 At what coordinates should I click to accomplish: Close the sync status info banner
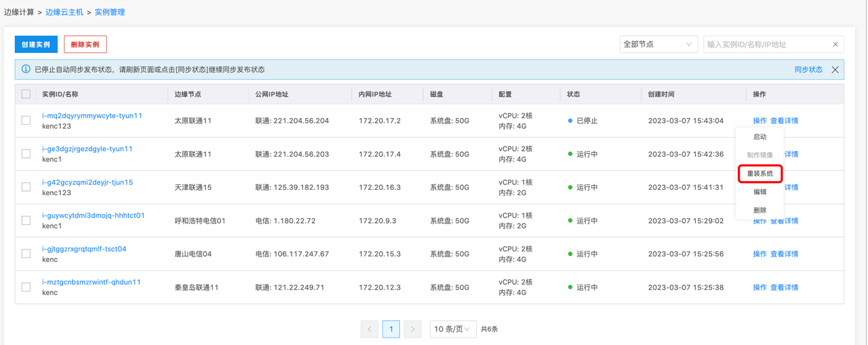(835, 70)
